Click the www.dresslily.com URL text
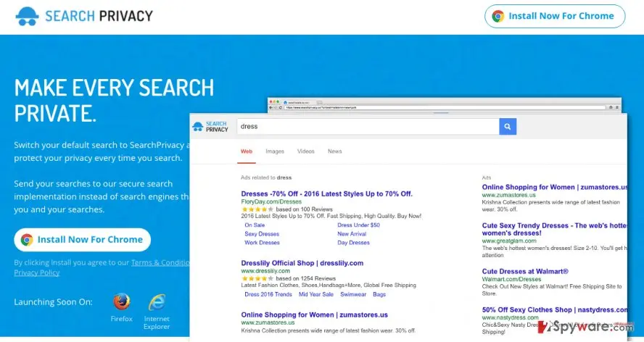The height and width of the screenshot is (342, 644). tap(265, 271)
